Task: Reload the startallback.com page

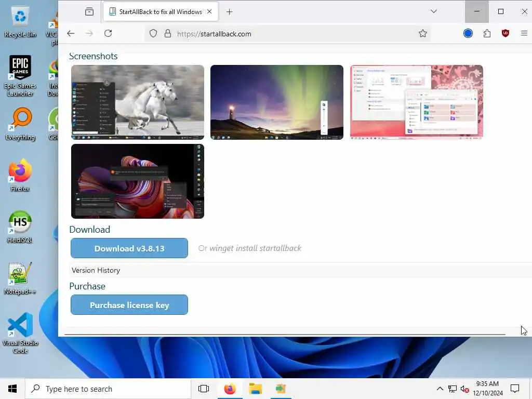Action: [x=108, y=34]
